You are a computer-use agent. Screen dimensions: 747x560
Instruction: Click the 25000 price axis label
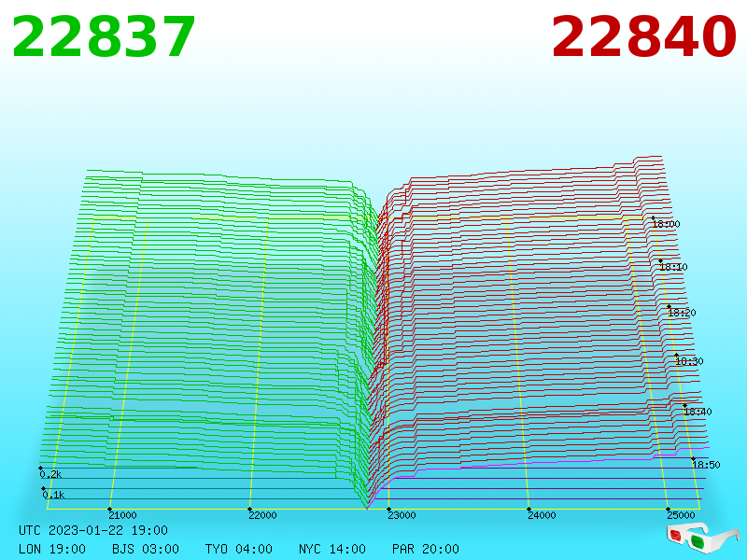click(x=681, y=515)
